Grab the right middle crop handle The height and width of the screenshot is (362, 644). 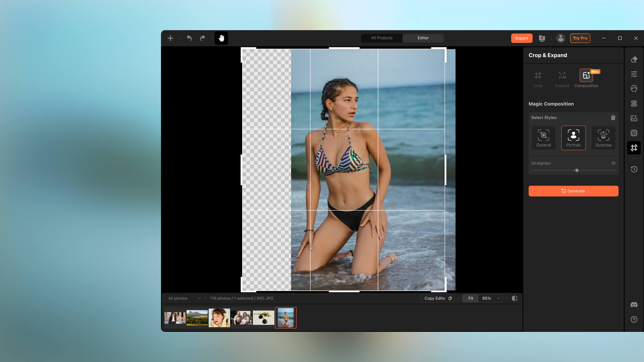click(x=445, y=170)
